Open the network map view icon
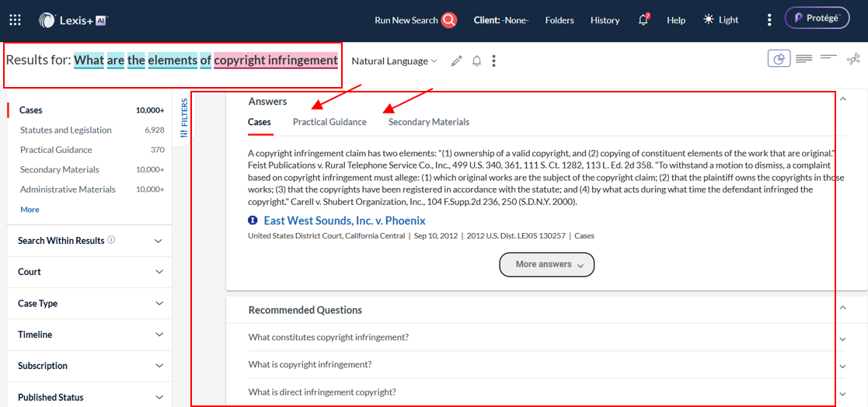The height and width of the screenshot is (407, 868). point(853,58)
